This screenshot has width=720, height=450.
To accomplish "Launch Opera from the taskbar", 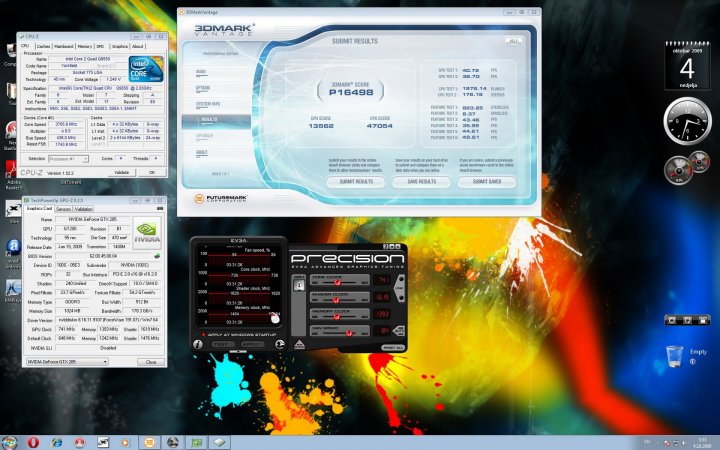I will coord(33,443).
